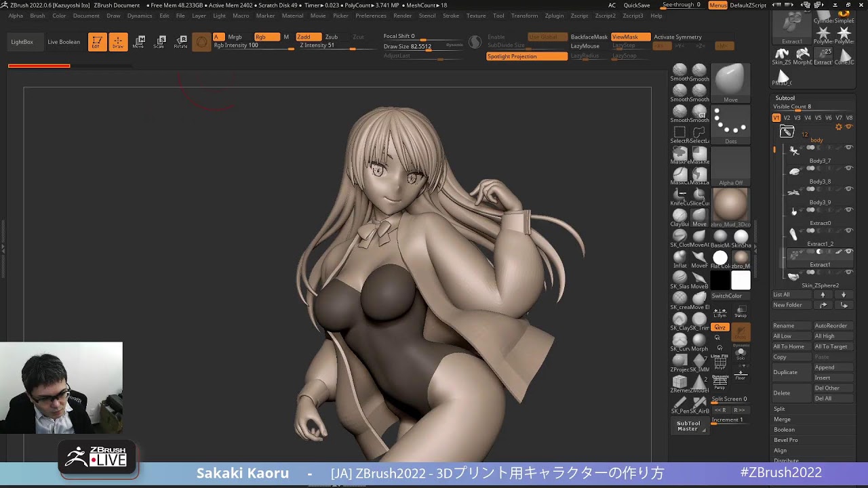Viewport: 868px width, 488px height.
Task: Select the ZProject brush icon
Action: coord(679,362)
